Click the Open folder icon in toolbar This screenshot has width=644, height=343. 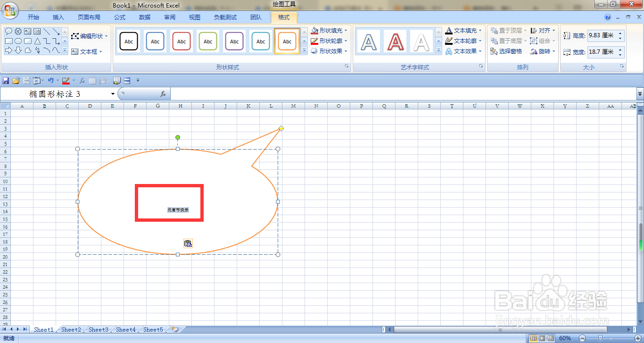pyautogui.click(x=16, y=81)
